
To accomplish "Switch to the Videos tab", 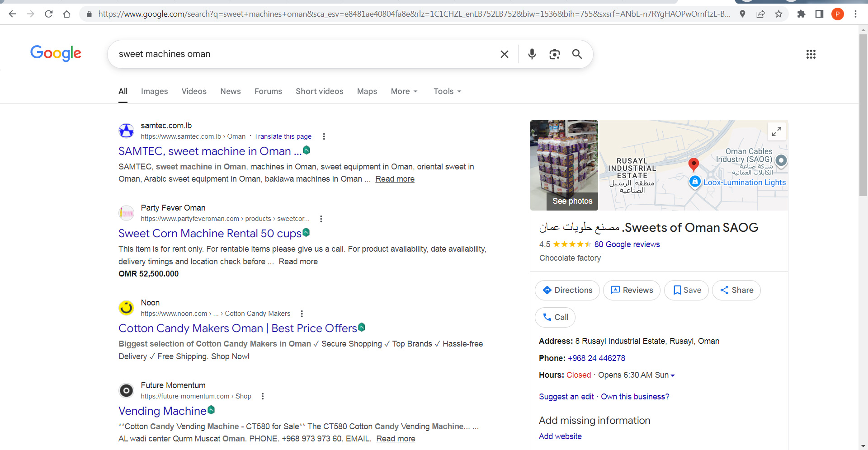I will click(194, 91).
